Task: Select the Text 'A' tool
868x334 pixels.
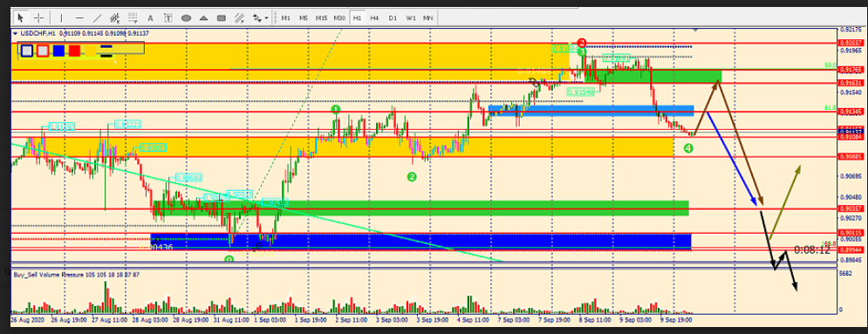Action: [151, 17]
